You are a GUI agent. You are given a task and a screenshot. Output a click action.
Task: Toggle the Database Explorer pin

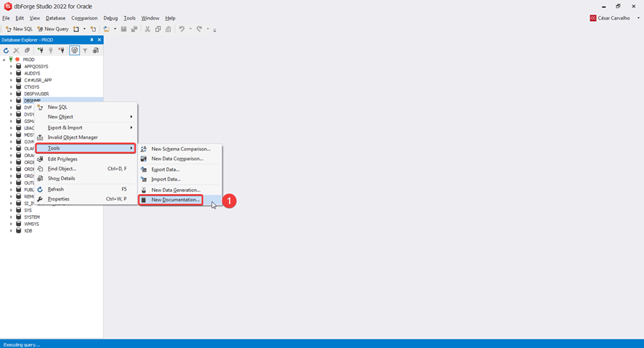point(92,40)
